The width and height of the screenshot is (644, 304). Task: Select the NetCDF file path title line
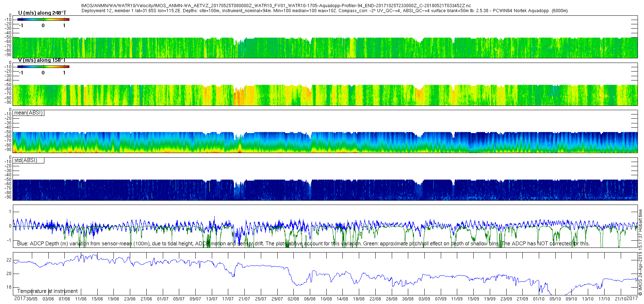[276, 6]
